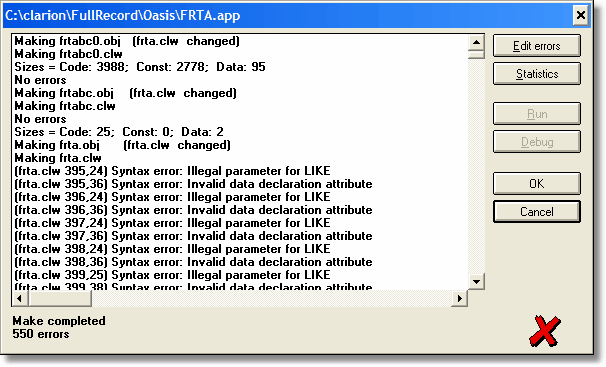Select line 'Making frtabc.clw'

[65, 106]
